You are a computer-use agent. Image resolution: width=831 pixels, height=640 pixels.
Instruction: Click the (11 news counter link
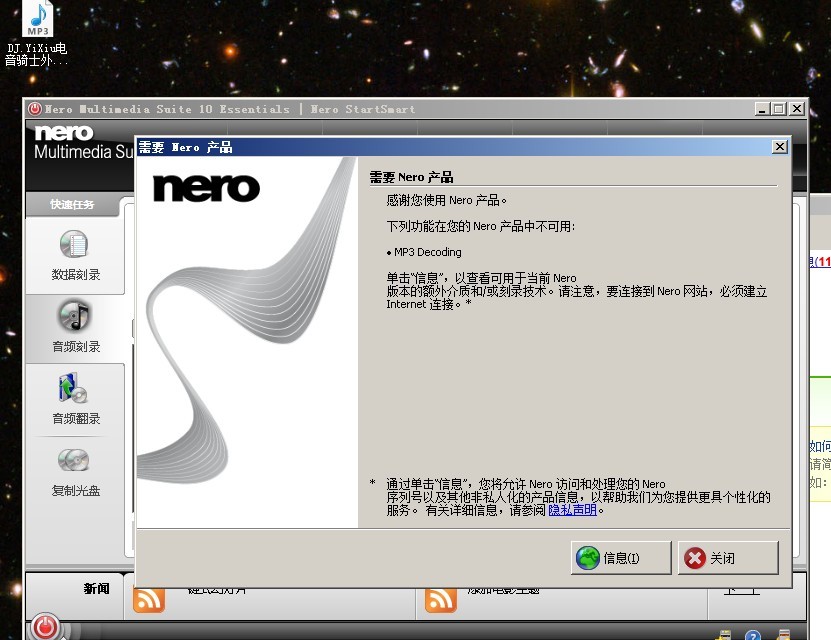point(823,262)
